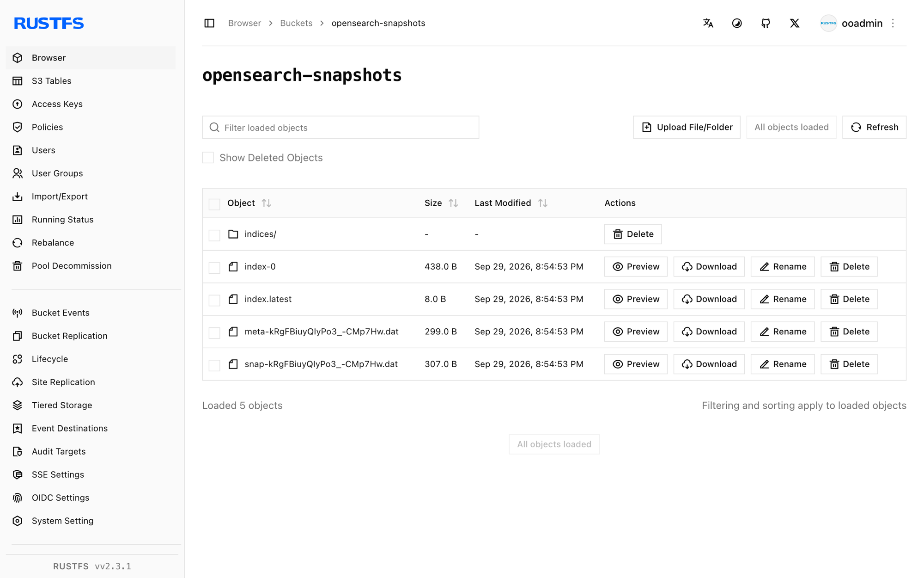
Task: Sort by Object name arrows
Action: pyautogui.click(x=267, y=203)
